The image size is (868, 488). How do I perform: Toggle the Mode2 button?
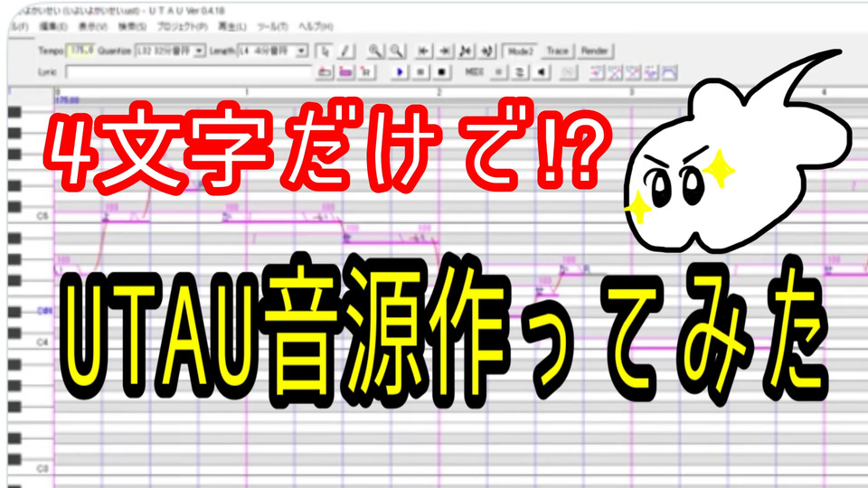click(x=521, y=51)
